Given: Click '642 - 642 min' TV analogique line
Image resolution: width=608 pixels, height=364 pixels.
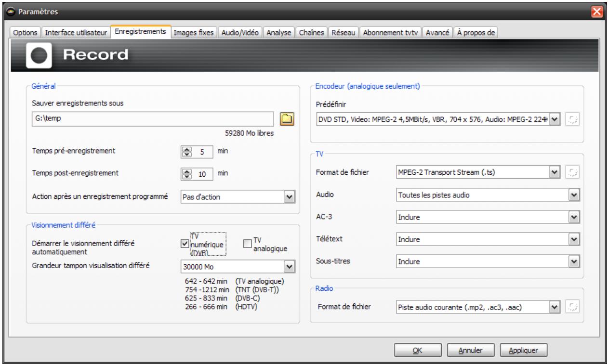Looking at the screenshot, I should click(235, 281).
